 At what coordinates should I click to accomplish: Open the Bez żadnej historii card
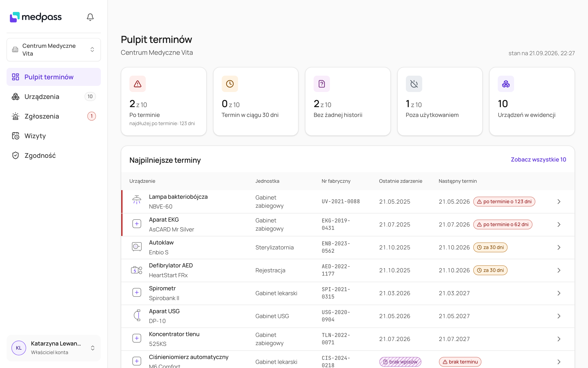point(348,101)
